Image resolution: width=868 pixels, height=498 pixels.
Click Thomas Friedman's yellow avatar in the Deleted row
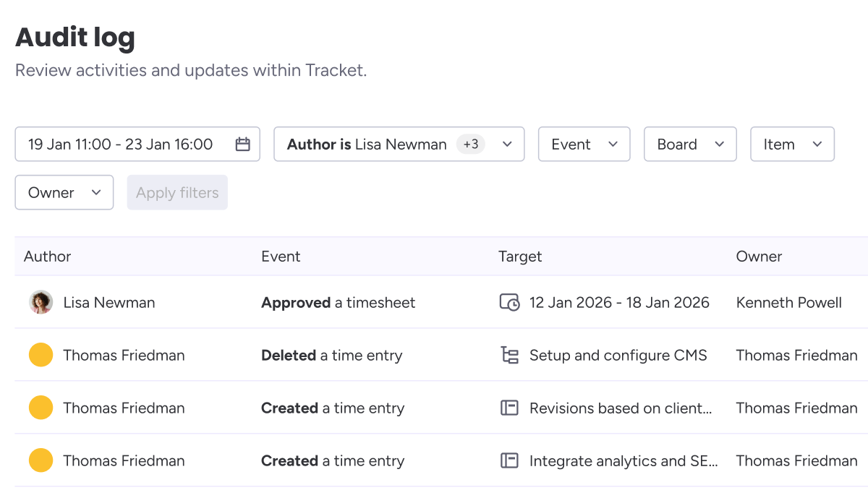[x=41, y=355]
